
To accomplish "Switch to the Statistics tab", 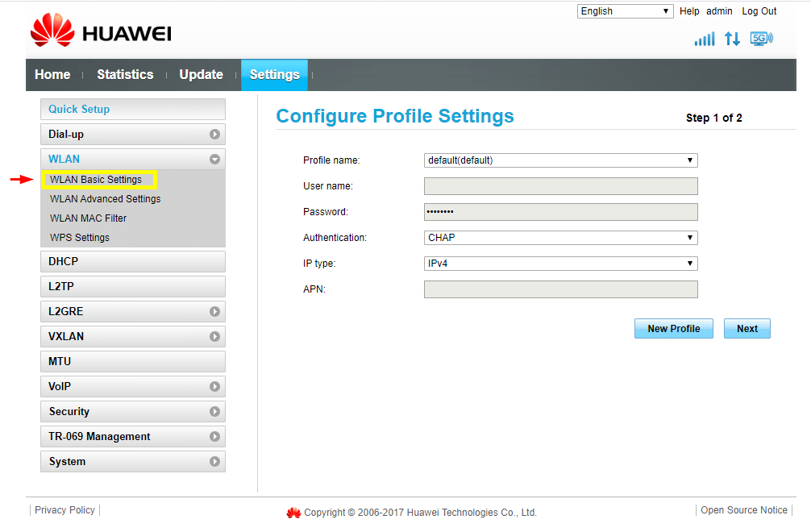I will pos(125,75).
